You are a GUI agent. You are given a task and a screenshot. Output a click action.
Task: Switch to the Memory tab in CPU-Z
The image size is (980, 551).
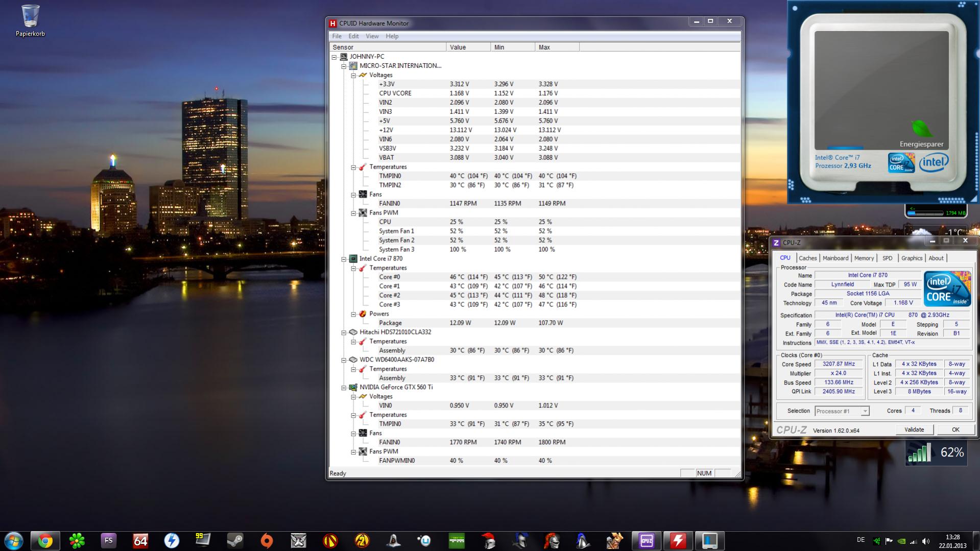[x=864, y=258]
